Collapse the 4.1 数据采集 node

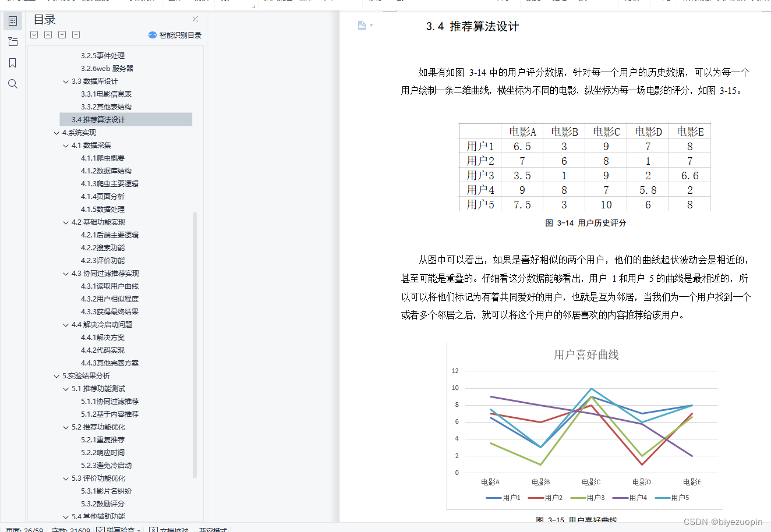[x=66, y=146]
